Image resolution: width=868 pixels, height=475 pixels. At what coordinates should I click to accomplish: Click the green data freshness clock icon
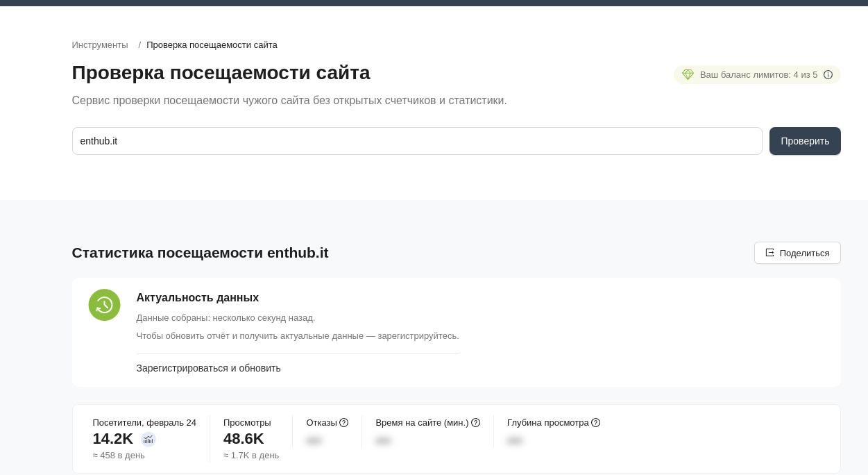pyautogui.click(x=104, y=305)
